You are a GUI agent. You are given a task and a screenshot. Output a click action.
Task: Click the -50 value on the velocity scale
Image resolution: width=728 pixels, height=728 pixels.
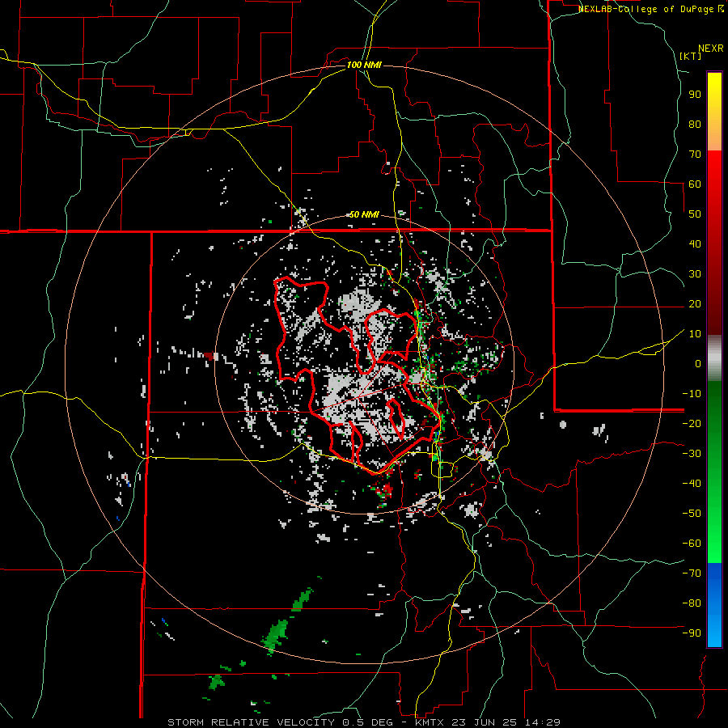point(692,514)
